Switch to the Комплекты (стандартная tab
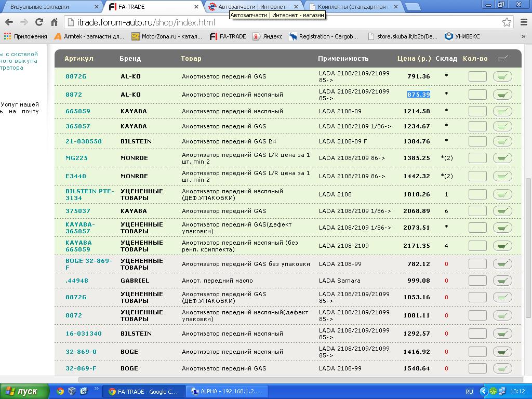The height and width of the screenshot is (399, 532). pos(352,7)
